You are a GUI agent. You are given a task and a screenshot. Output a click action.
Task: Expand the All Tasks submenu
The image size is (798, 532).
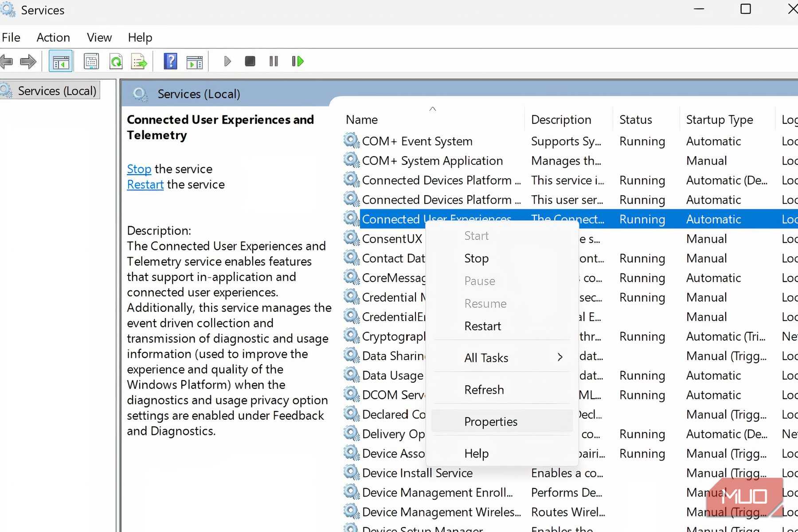click(x=502, y=358)
